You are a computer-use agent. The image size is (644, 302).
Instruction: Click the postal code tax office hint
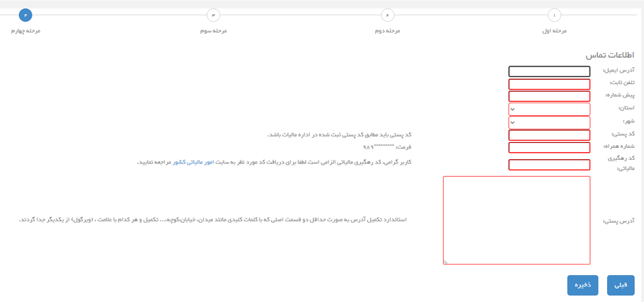point(339,134)
